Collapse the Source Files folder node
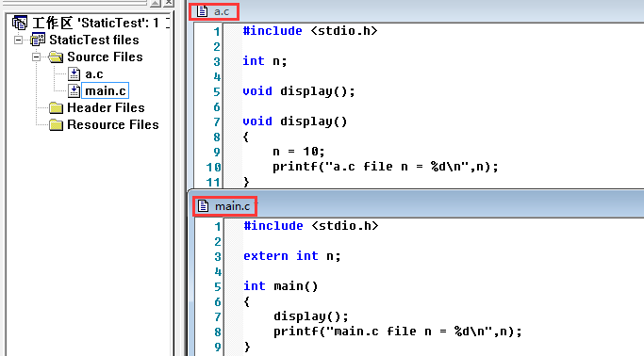The height and width of the screenshot is (356, 644). 36,57
